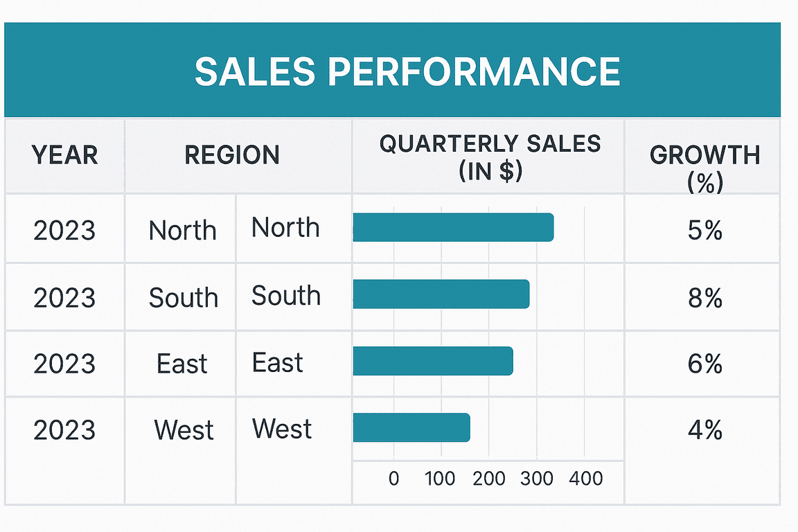Image resolution: width=798 pixels, height=532 pixels.
Task: Click the SALES PERFORMANCE title banner
Action: [x=392, y=70]
